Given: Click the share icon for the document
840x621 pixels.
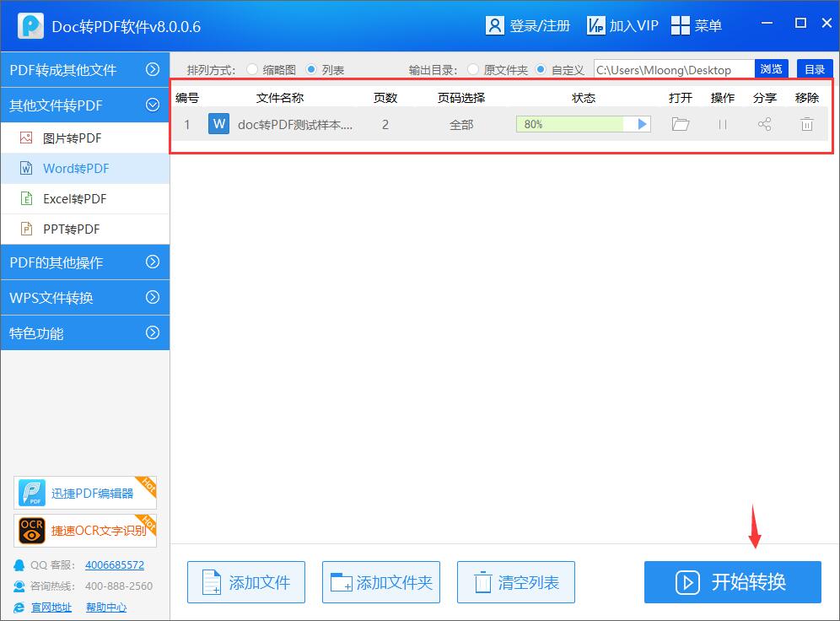Looking at the screenshot, I should coord(765,125).
